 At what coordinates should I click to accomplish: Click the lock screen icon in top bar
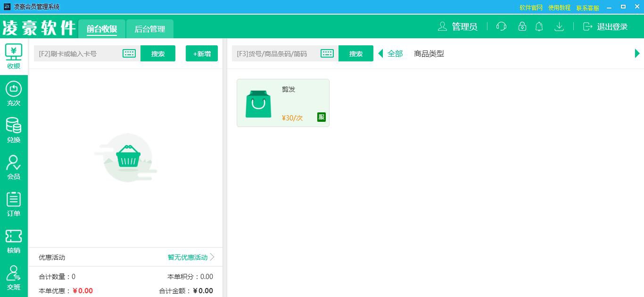pos(522,27)
